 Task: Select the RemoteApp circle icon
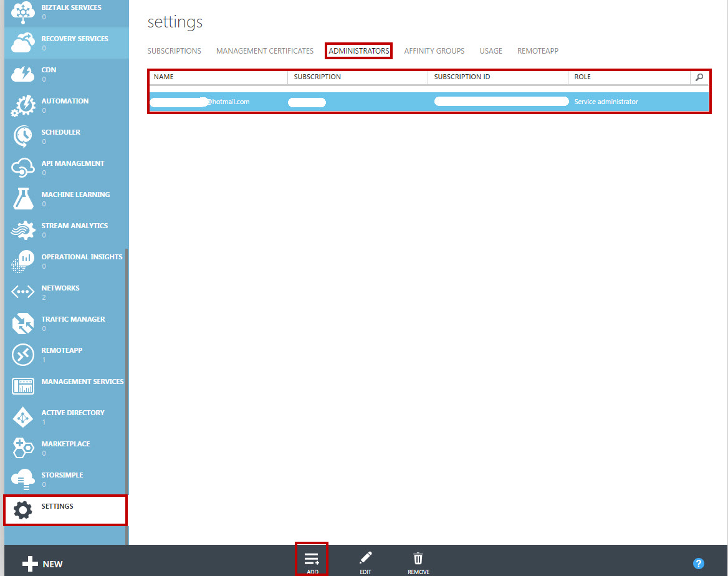point(22,355)
